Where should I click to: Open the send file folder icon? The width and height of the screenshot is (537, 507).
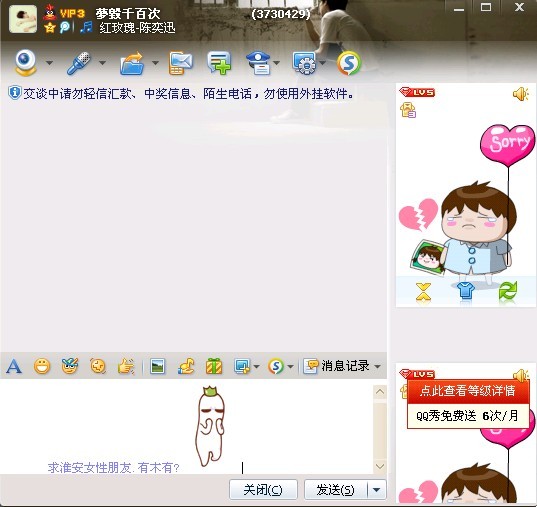tap(132, 63)
